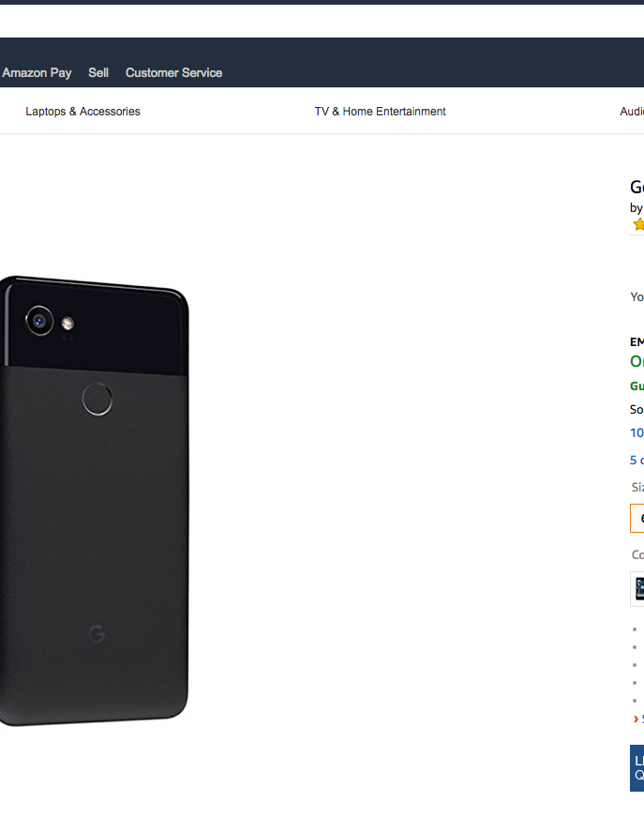Click the Google G logo on phone

pos(97,635)
